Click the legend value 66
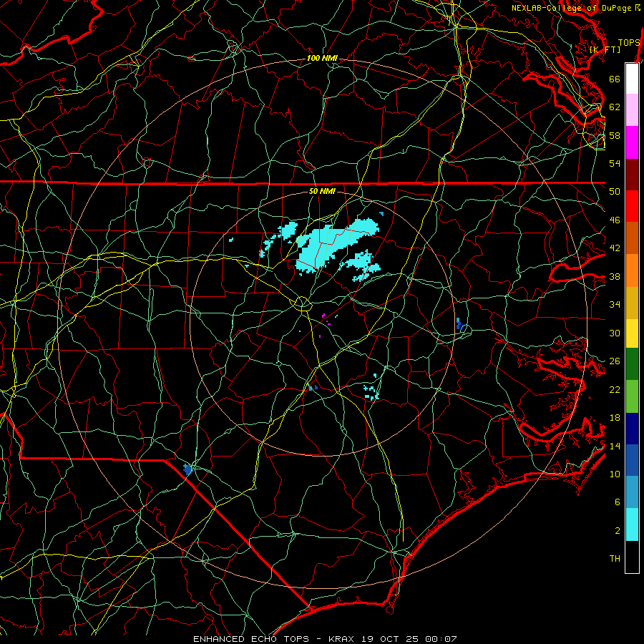644x644 pixels. click(615, 79)
